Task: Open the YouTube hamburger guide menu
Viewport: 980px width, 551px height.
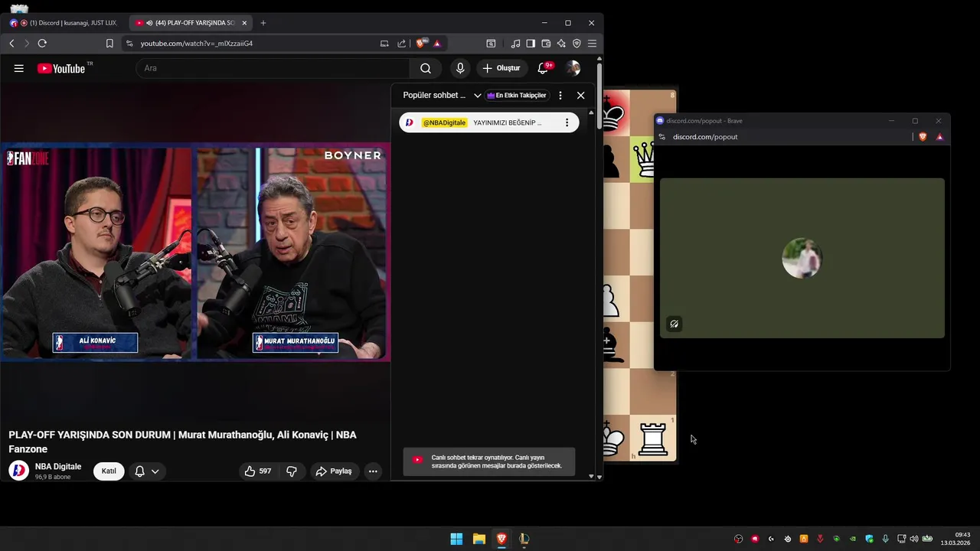Action: [18, 68]
